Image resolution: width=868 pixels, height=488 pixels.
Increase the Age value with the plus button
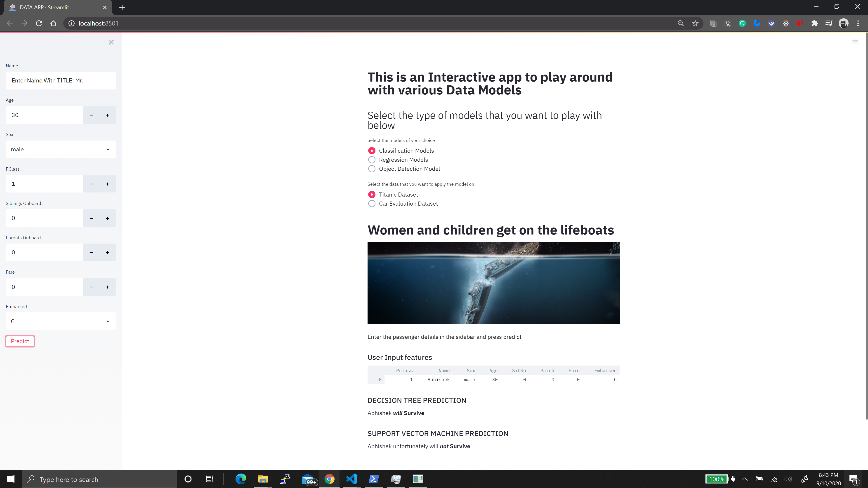[x=108, y=115]
